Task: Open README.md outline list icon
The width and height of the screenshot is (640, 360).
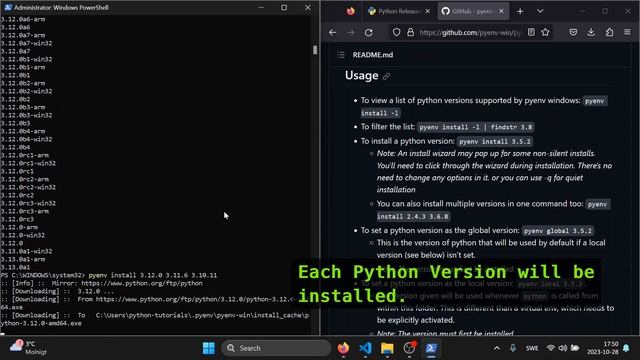Action: [x=341, y=55]
